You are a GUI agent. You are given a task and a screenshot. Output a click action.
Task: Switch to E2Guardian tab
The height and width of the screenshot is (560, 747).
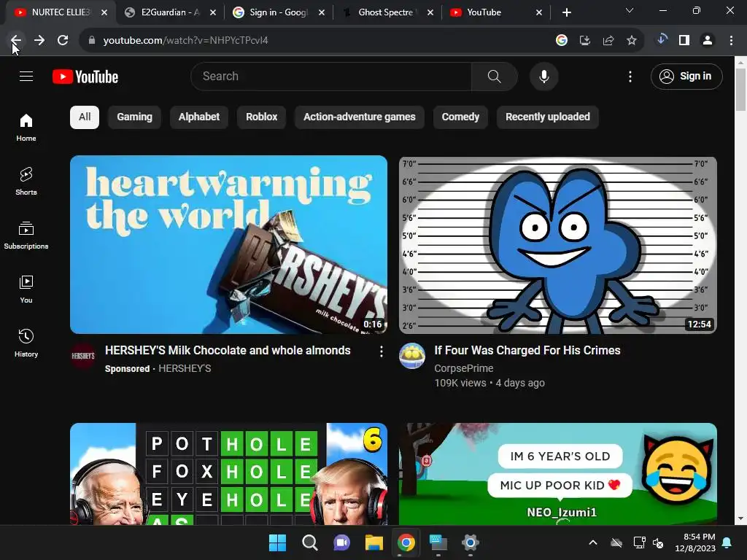[x=170, y=12]
